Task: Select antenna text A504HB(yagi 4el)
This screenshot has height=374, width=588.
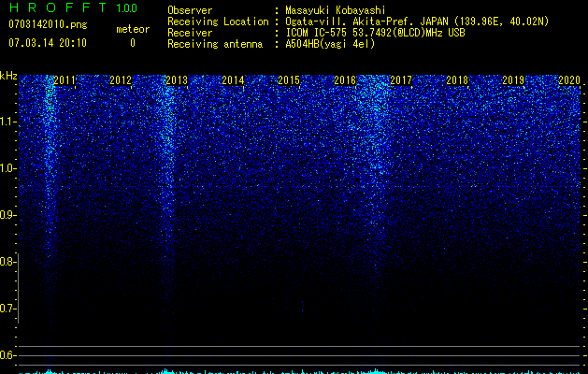Action: coord(330,44)
